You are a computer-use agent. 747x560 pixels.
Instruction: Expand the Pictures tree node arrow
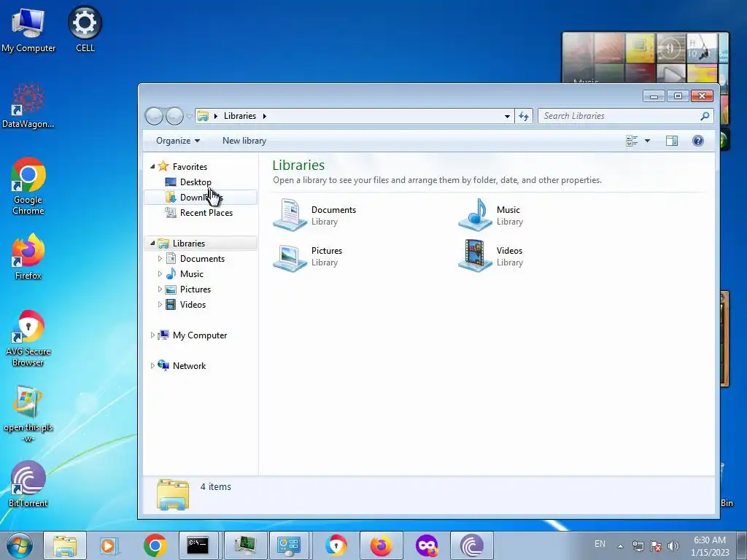tap(160, 289)
